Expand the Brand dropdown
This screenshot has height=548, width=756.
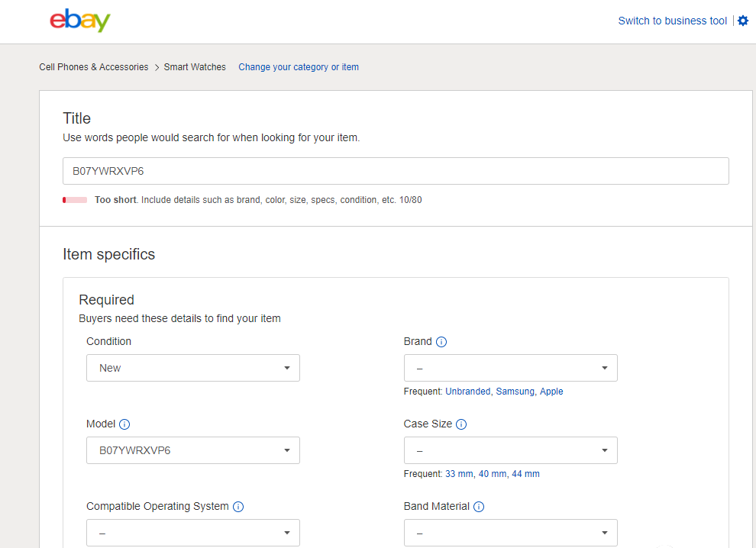click(x=510, y=368)
